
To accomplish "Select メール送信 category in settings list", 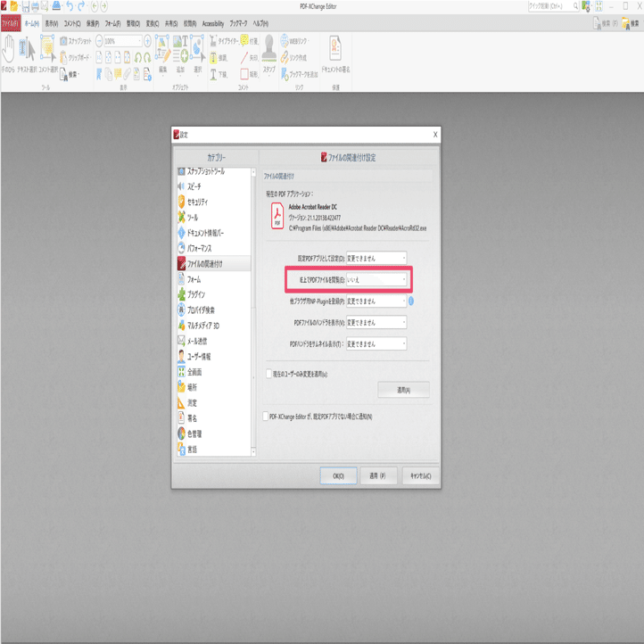I will 213,341.
